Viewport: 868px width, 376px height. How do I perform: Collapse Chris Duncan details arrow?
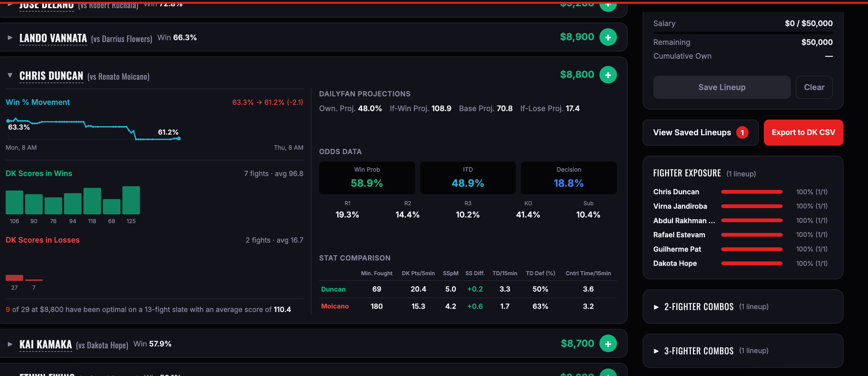click(x=10, y=75)
